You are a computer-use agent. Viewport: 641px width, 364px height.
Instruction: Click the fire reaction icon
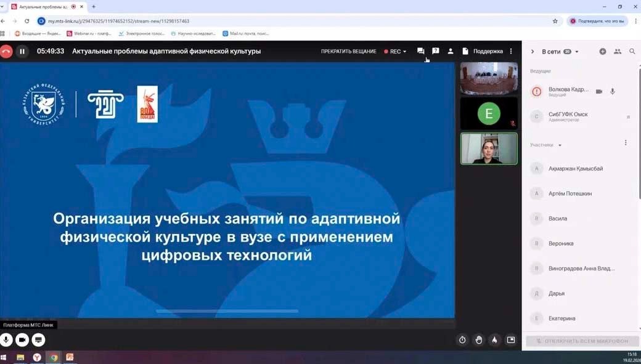coord(494,339)
